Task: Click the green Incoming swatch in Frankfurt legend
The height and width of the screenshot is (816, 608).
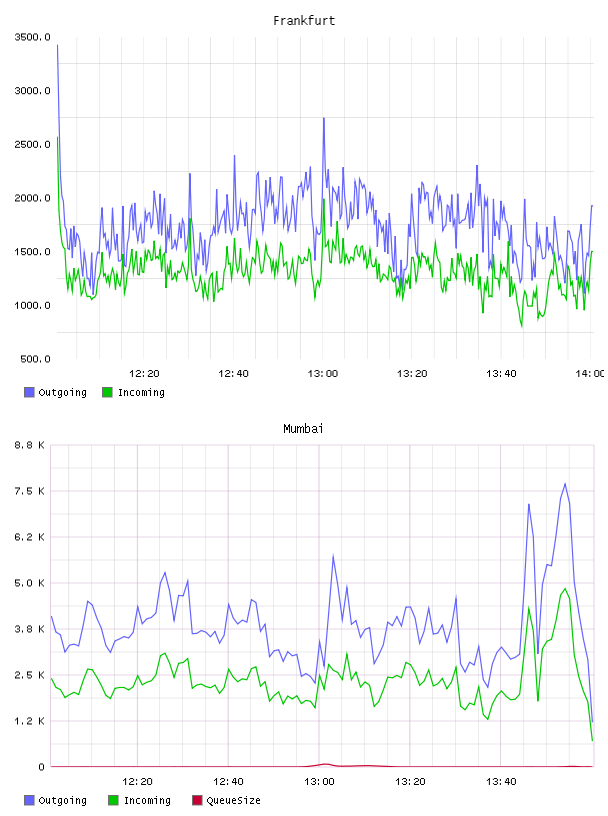Action: (107, 392)
